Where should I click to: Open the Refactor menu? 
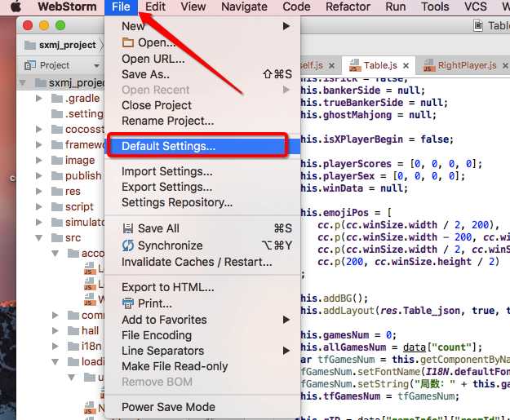pos(348,7)
